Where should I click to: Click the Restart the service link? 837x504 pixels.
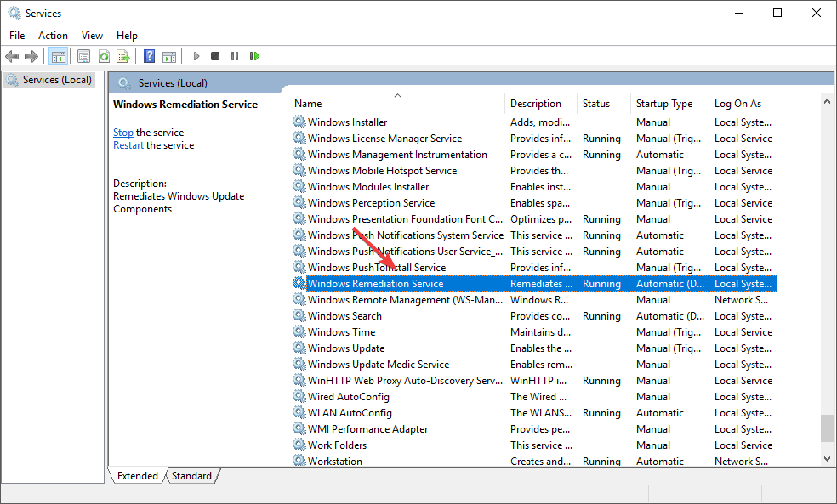click(128, 145)
